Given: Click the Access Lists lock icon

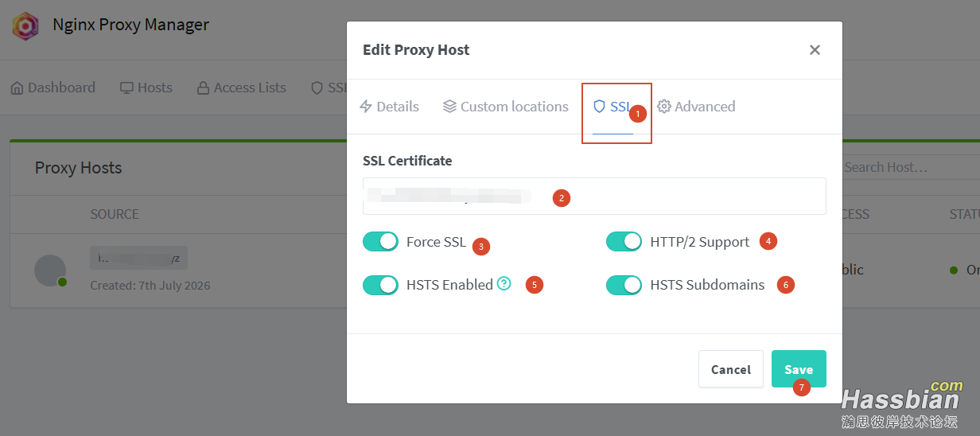Looking at the screenshot, I should point(204,88).
